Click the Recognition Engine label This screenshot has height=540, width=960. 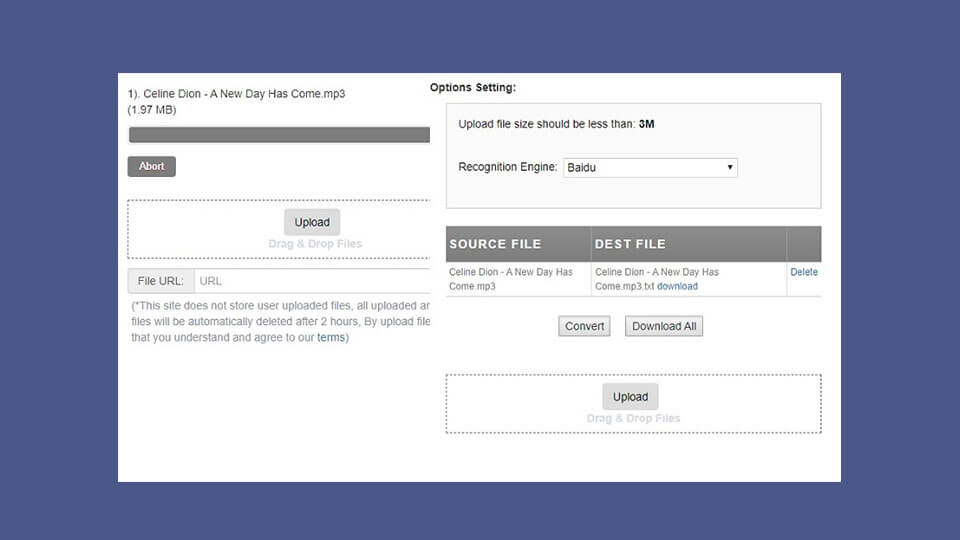(x=508, y=167)
